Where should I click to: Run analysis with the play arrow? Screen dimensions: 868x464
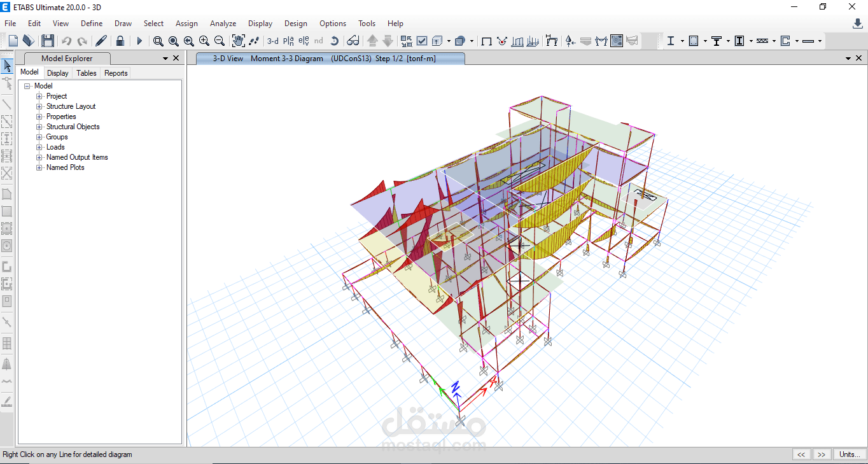click(139, 41)
